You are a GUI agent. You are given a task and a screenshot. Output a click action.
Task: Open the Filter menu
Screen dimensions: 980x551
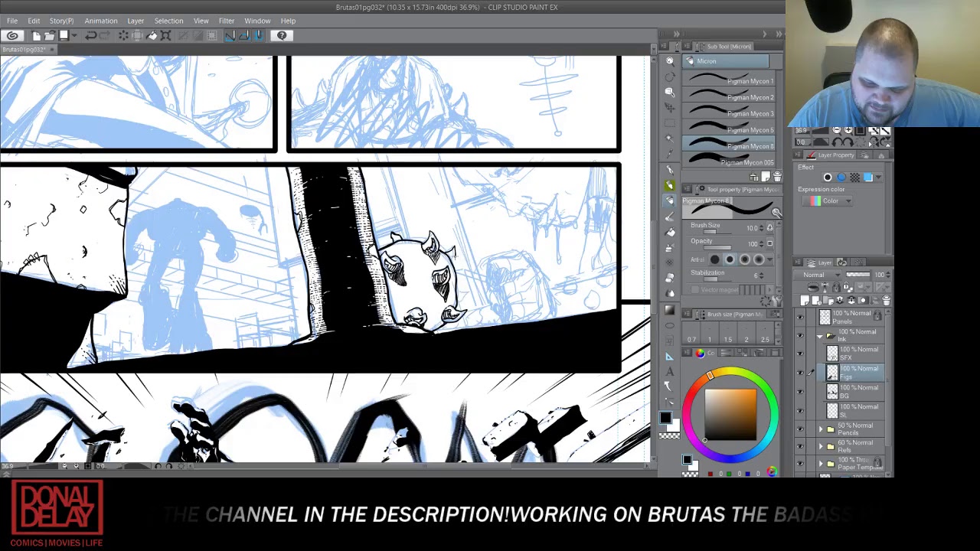[x=226, y=21]
